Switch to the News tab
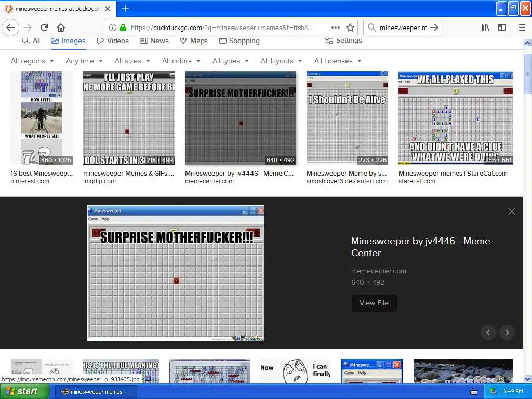Screen dimensions: 532x399 (x=154, y=41)
